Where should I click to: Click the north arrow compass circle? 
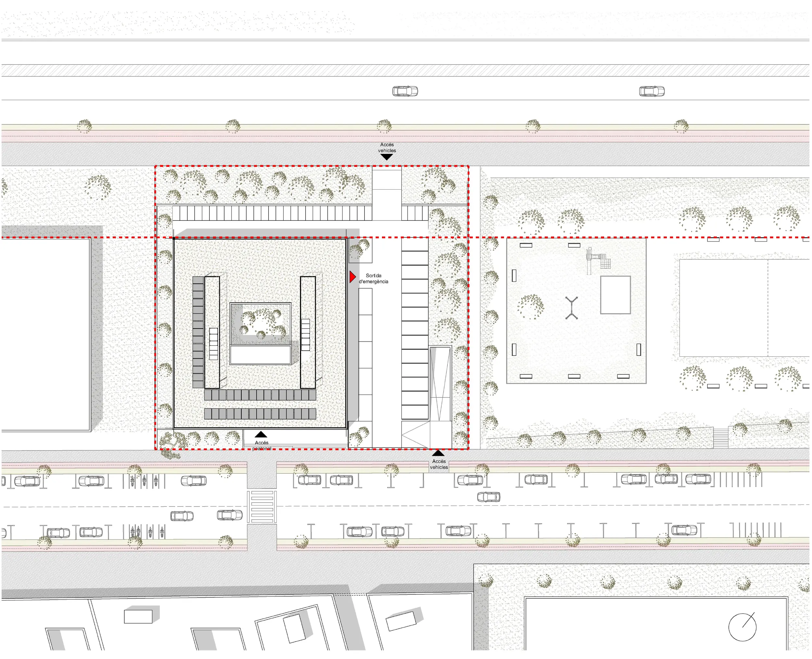742,628
